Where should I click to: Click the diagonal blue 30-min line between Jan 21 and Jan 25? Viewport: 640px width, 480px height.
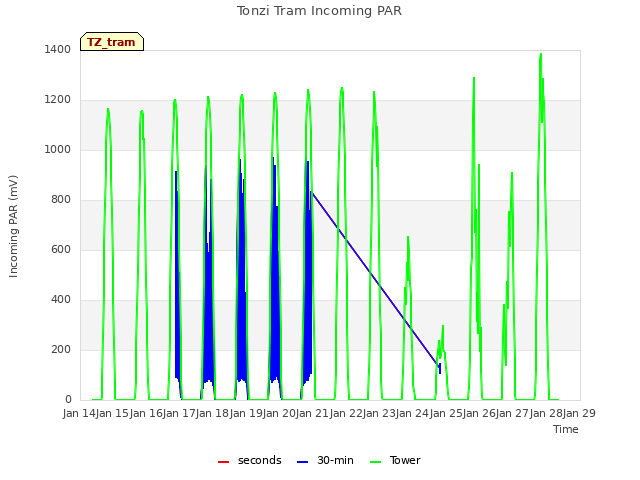[x=375, y=278]
